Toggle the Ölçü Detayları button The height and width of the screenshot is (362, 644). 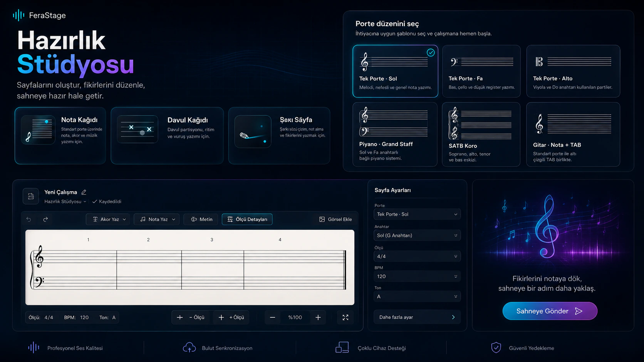(247, 219)
